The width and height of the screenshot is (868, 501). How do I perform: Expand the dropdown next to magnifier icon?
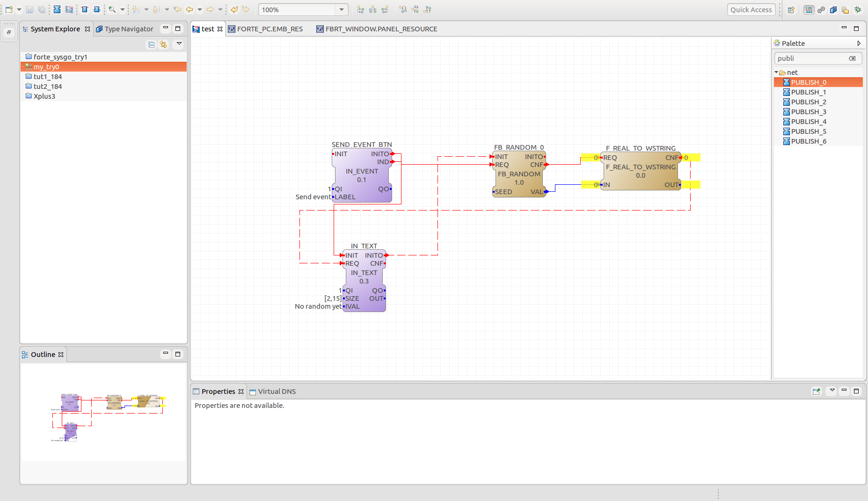coord(123,9)
